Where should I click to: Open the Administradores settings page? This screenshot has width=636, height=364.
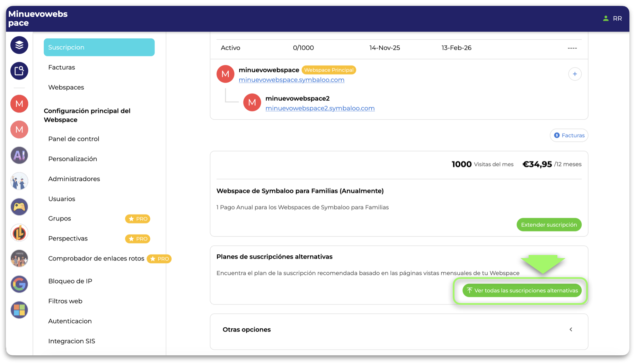[x=74, y=179]
